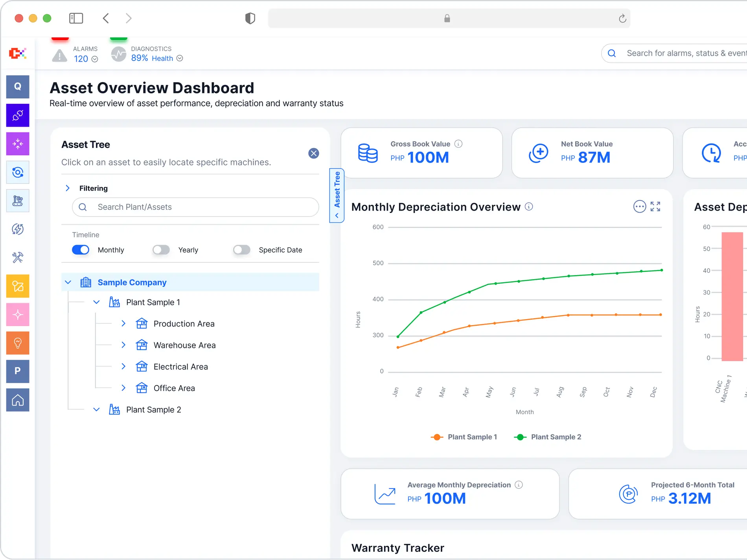Toggle Plant Sample 2 legend entry
747x560 pixels.
[548, 437]
